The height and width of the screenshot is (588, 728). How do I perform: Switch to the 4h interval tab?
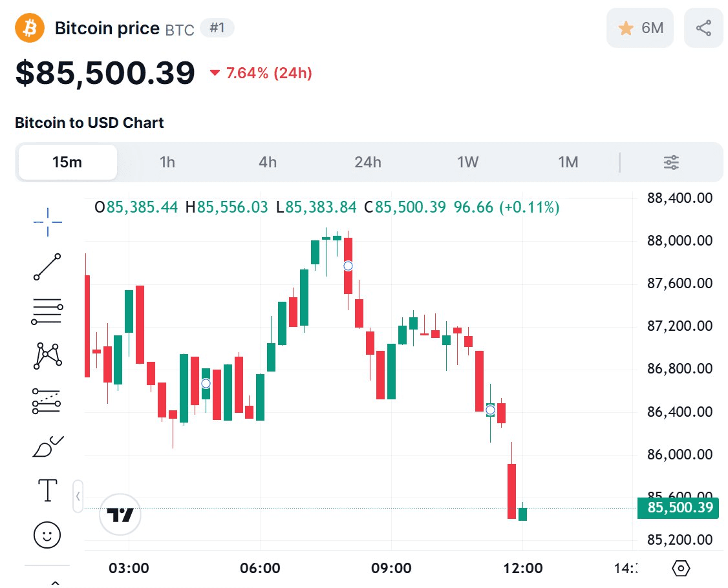point(268,162)
